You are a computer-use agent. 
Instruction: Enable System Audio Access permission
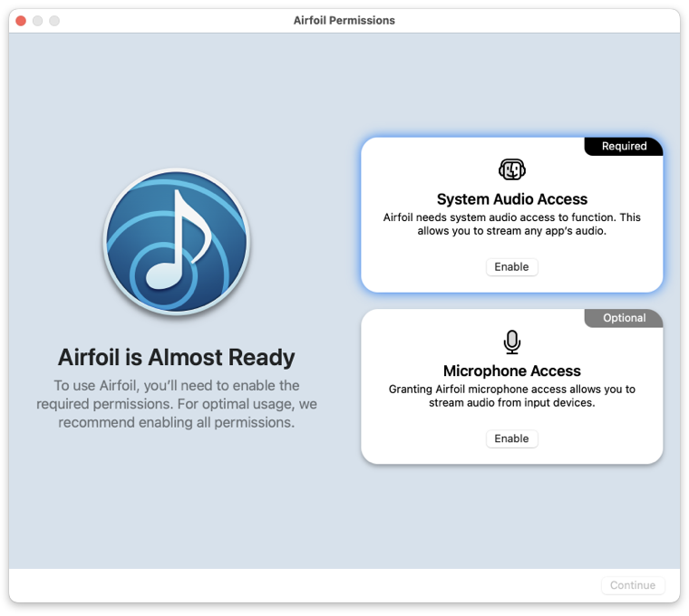[x=511, y=267]
